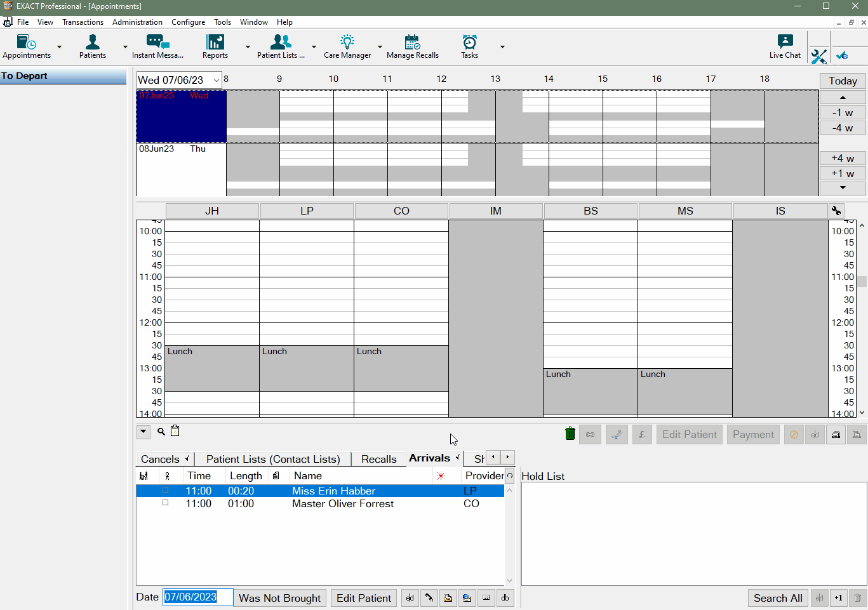The height and width of the screenshot is (610, 868).
Task: Tick checkbox for Master Oliver Forrest
Action: (166, 503)
